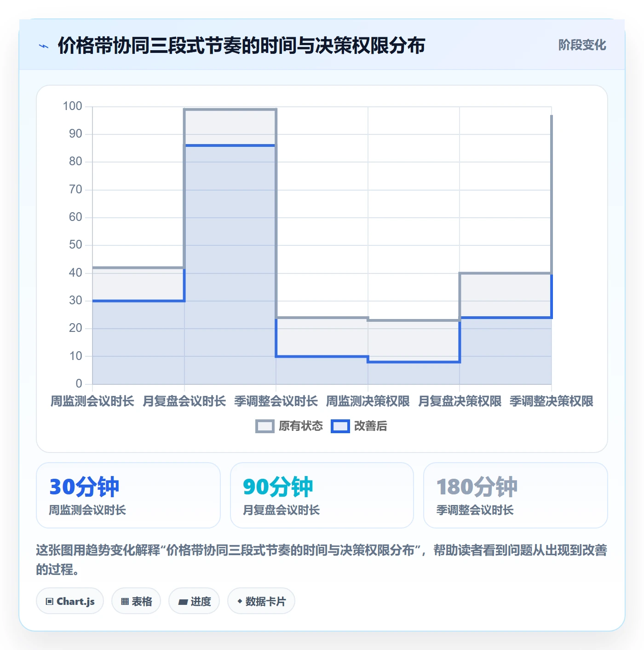The image size is (644, 650).
Task: Click the chart title 价格带协同三段式节奏的时间与决策权限分布
Action: [x=241, y=46]
